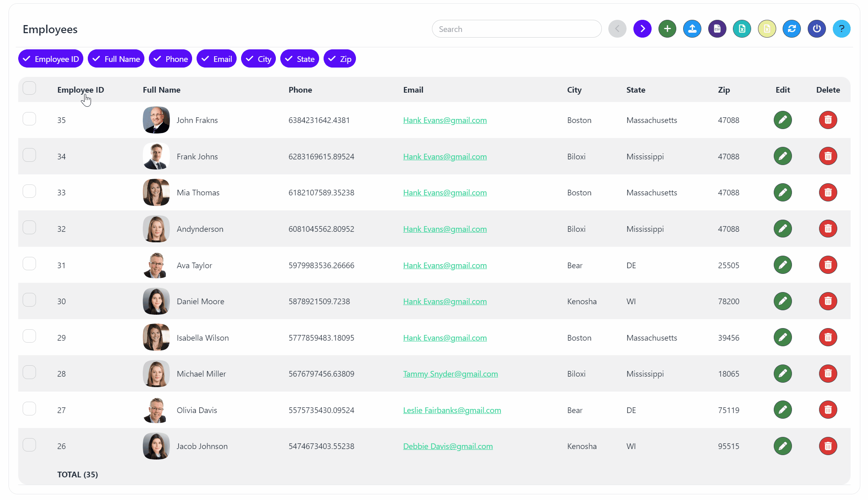Select checkbox for employee 33 Mia Thomas

[x=30, y=191]
